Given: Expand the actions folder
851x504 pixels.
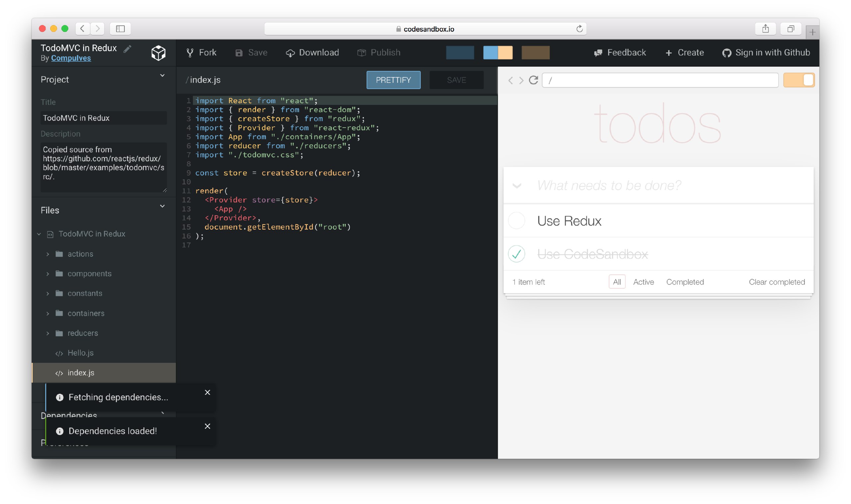Looking at the screenshot, I should click(48, 254).
